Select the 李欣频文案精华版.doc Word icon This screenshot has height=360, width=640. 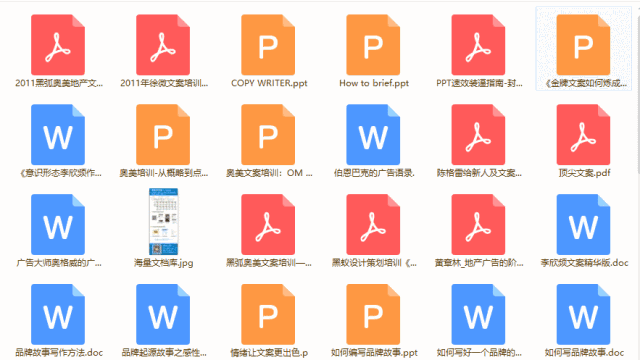(x=583, y=224)
